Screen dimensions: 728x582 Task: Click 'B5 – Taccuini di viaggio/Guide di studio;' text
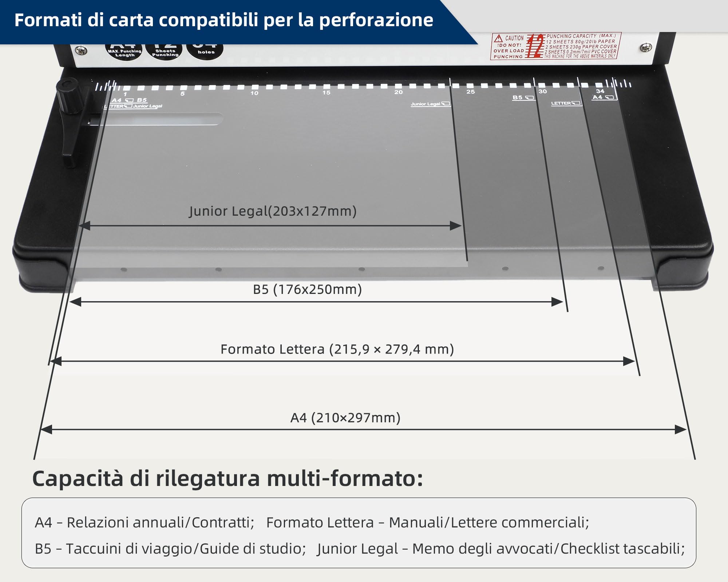(170, 549)
